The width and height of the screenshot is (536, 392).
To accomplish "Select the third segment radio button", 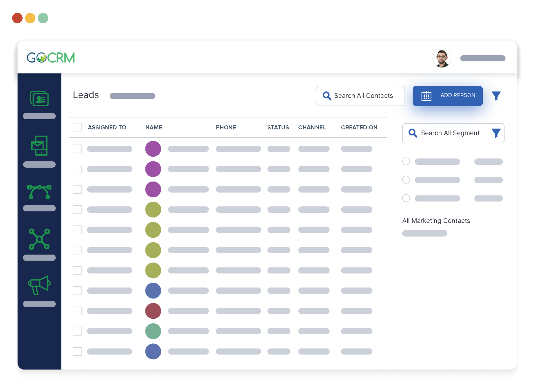I will click(406, 198).
